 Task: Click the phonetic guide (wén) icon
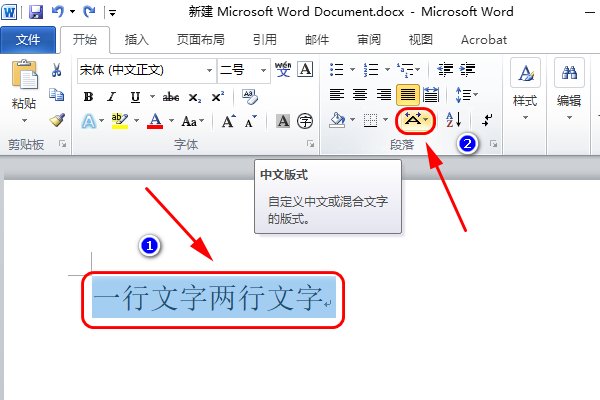pyautogui.click(x=283, y=70)
